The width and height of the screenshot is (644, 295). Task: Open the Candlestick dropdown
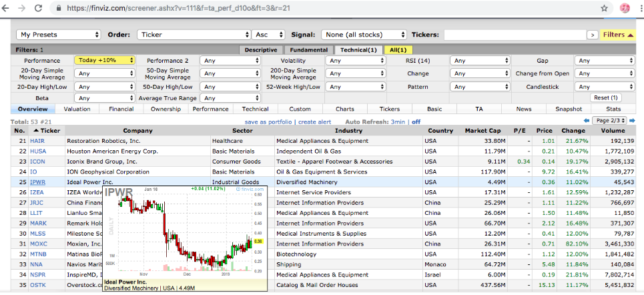click(605, 87)
